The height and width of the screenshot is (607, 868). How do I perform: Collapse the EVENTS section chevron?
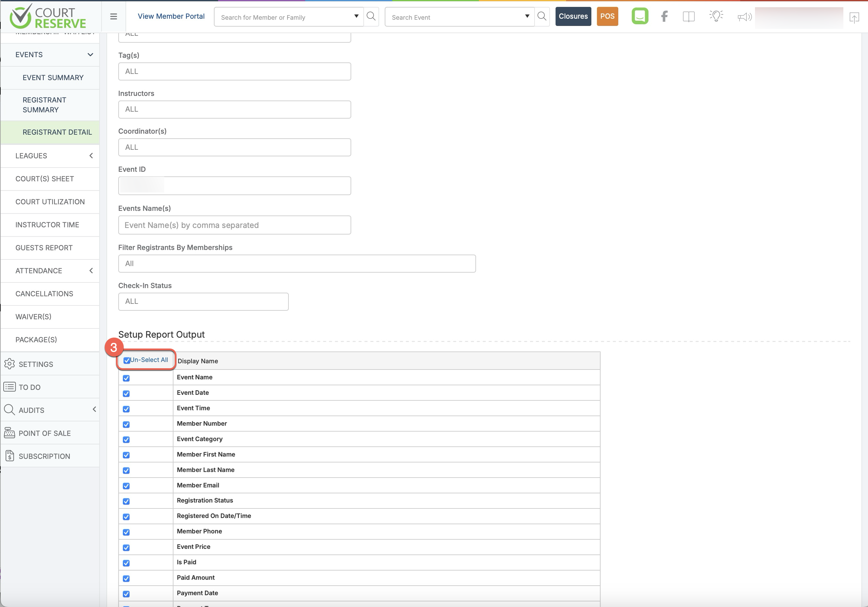tap(90, 55)
